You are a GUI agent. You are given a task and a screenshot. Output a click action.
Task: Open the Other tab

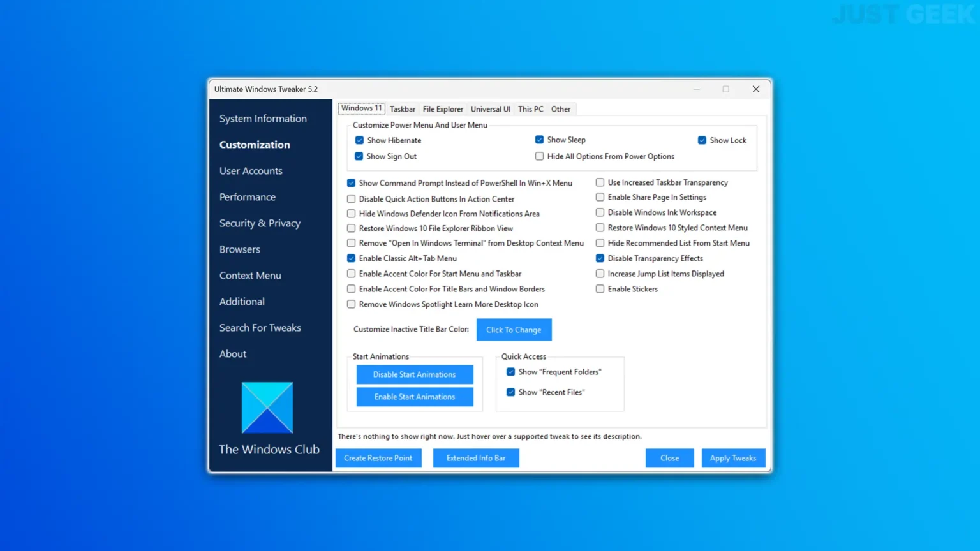point(561,109)
